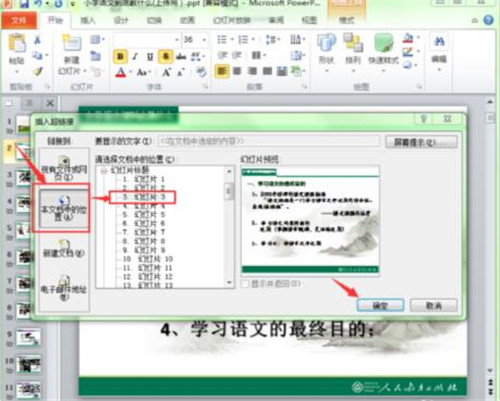This screenshot has height=401, width=500.
Task: Click the Shape Fill paint bucket icon
Action: [408, 38]
